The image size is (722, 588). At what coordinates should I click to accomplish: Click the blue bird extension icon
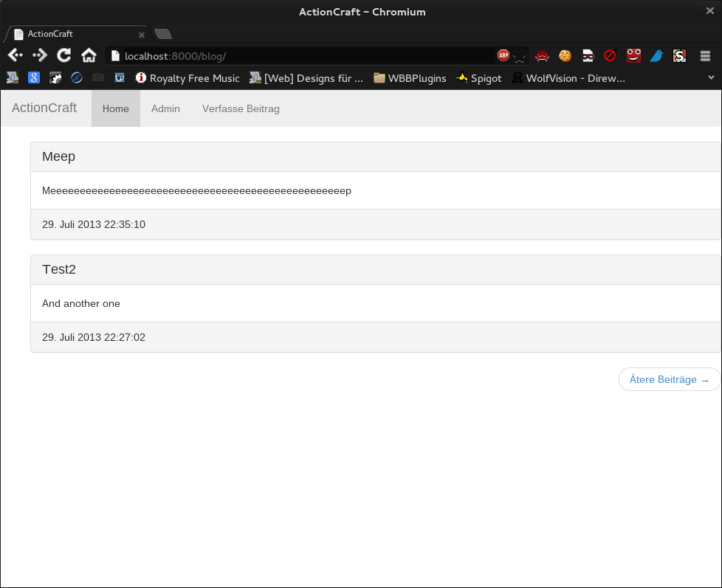[656, 55]
